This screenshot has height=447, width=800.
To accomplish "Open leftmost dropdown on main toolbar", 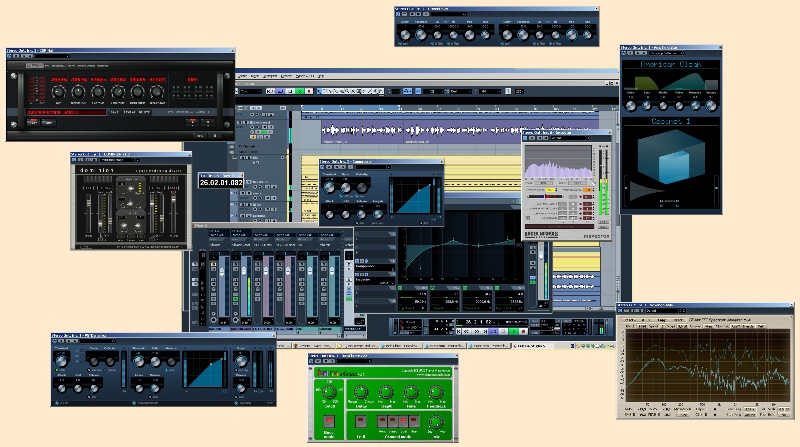I will pyautogui.click(x=251, y=91).
